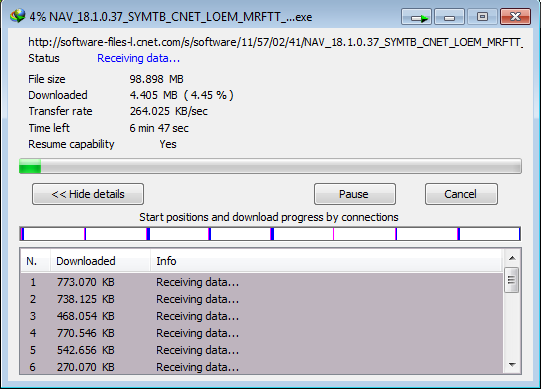Click the Info column header
Image resolution: width=541 pixels, height=389 pixels.
pos(326,261)
